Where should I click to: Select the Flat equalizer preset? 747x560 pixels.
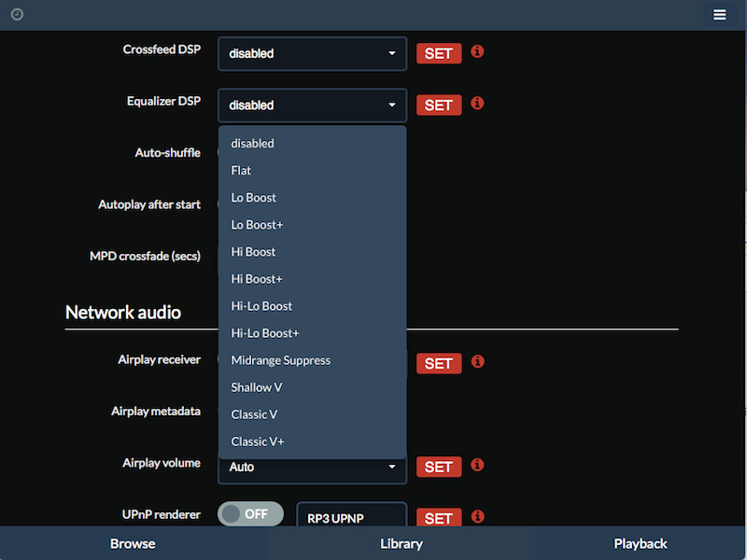[313, 171]
